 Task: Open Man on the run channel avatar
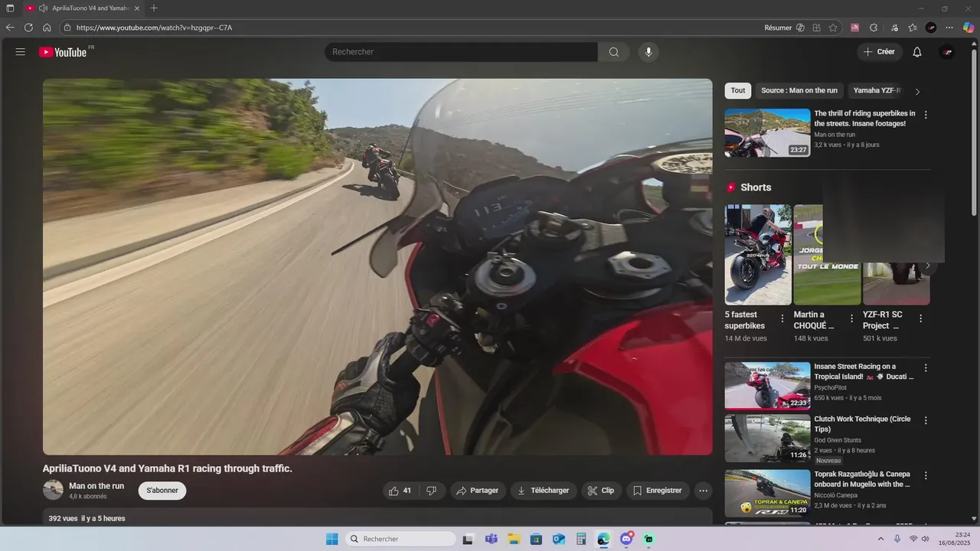(x=53, y=490)
